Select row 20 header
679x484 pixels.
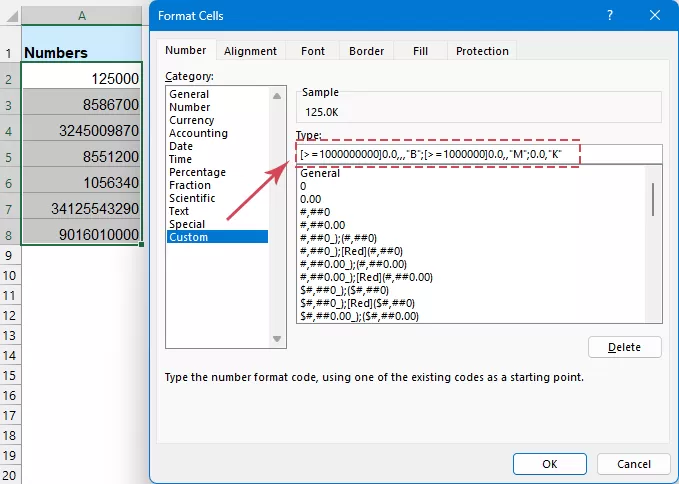coord(10,475)
